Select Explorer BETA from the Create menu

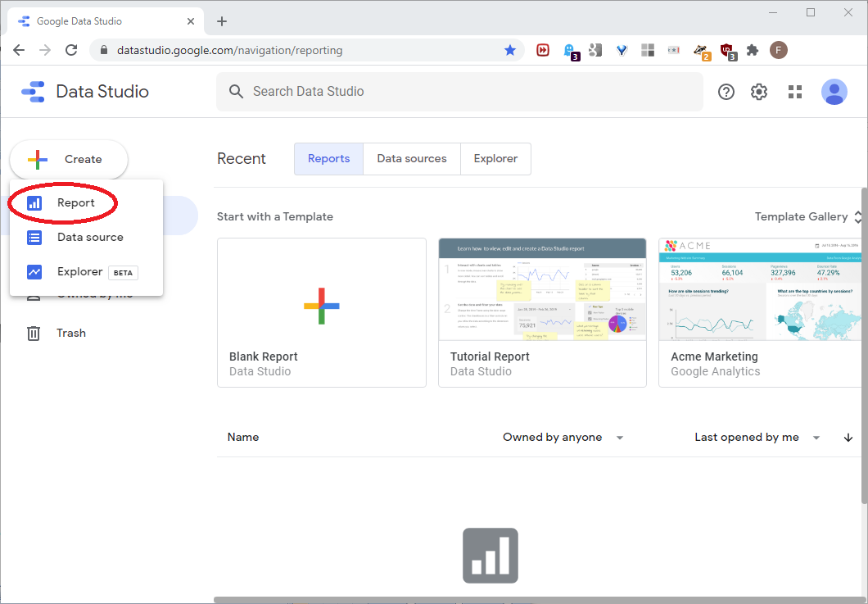coord(86,272)
